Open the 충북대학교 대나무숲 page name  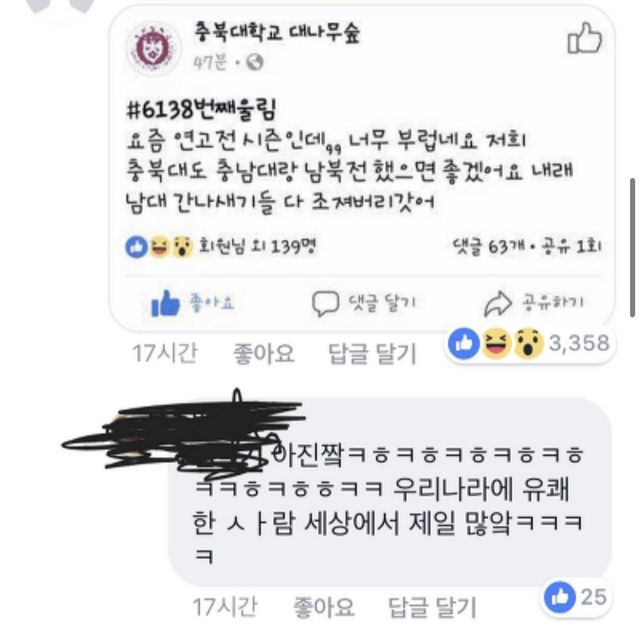(277, 33)
